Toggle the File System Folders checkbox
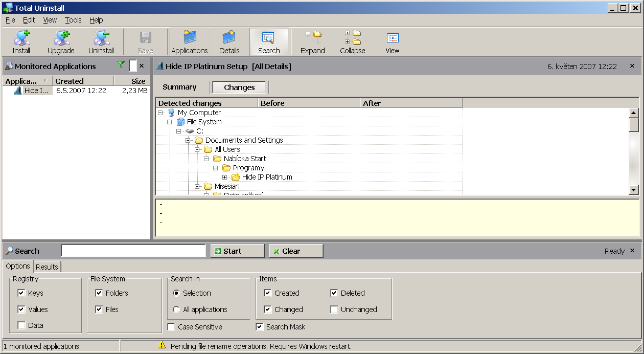The width and height of the screenshot is (644, 354). (x=99, y=293)
